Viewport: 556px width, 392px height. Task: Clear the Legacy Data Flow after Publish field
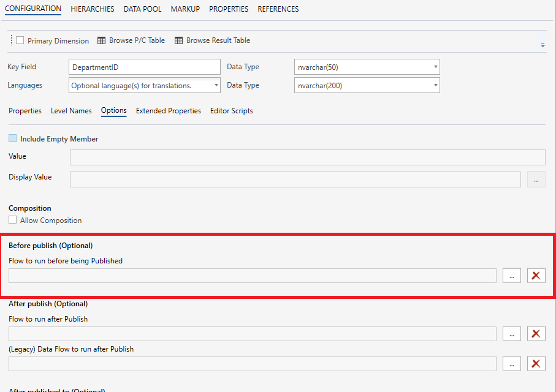click(536, 364)
